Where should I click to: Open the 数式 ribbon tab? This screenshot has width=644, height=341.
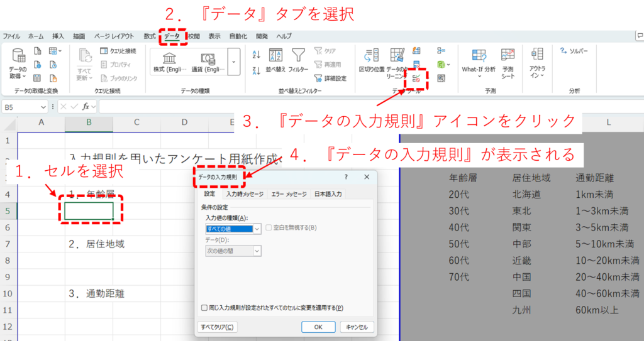(x=150, y=36)
